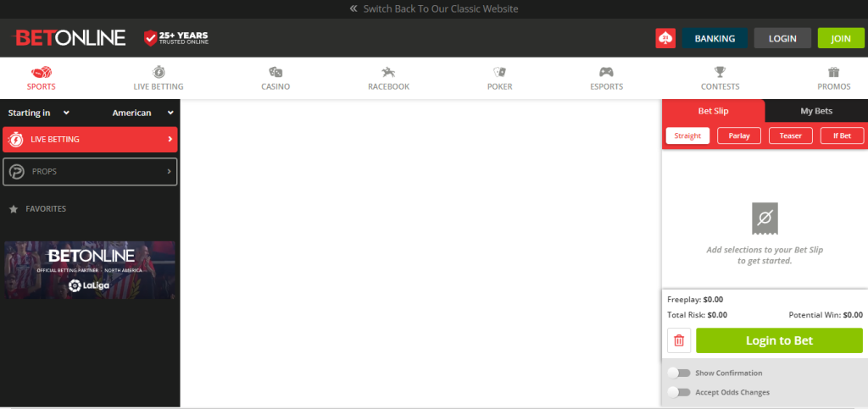Screen dimensions: 868x409
Task: Open the red poker spade icon
Action: click(665, 38)
